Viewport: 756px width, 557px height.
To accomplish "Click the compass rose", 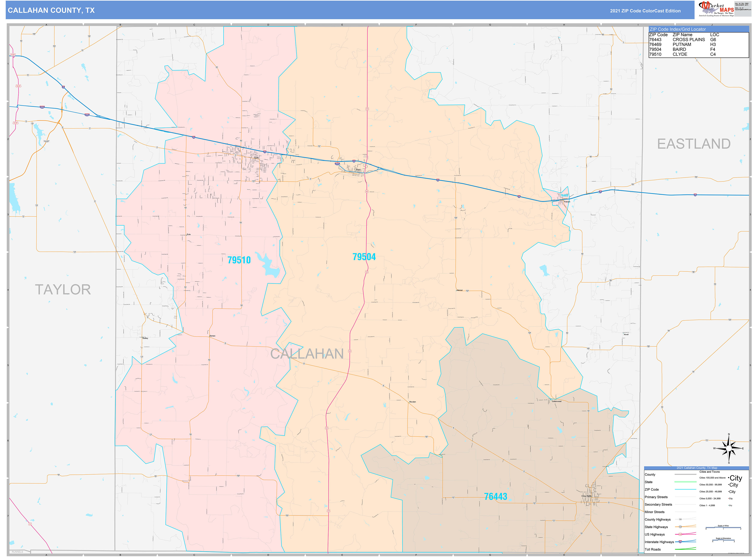I will point(729,448).
